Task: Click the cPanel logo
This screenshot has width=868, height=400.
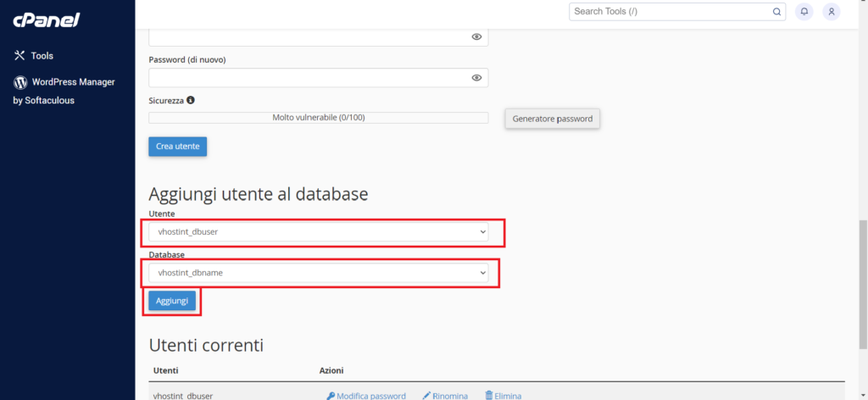Action: click(47, 20)
